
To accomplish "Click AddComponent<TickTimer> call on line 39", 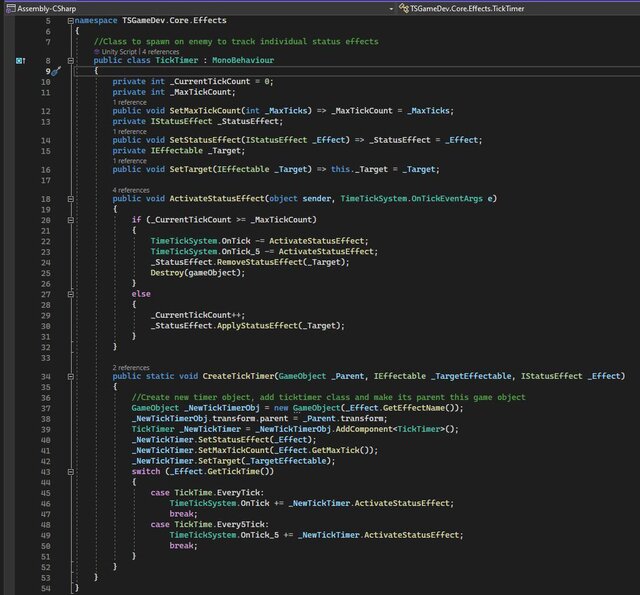I will click(x=397, y=429).
